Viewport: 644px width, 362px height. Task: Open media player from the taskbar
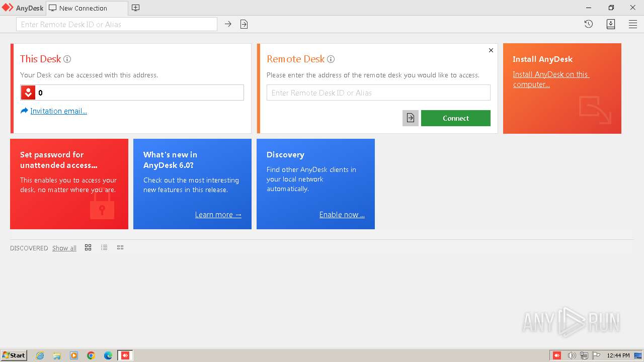74,355
